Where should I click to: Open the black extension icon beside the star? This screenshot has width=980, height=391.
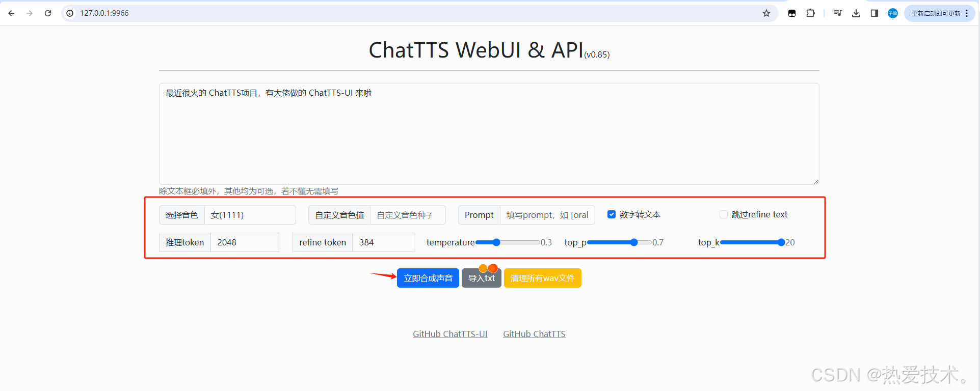pos(792,13)
